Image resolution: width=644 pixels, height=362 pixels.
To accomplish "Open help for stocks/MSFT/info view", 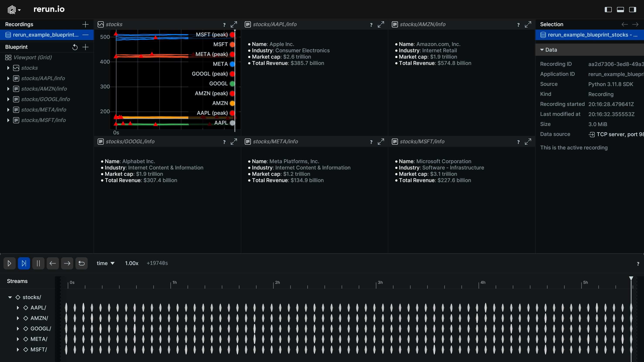I will (518, 142).
